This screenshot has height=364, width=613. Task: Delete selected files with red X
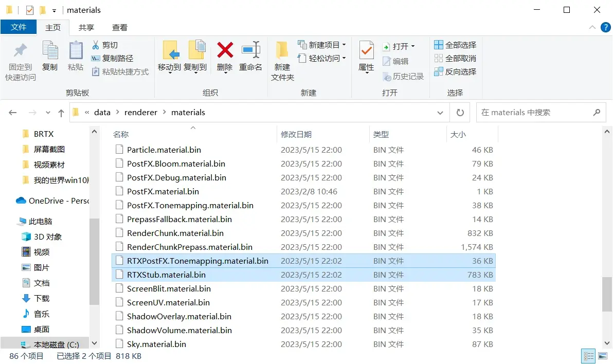pos(225,57)
